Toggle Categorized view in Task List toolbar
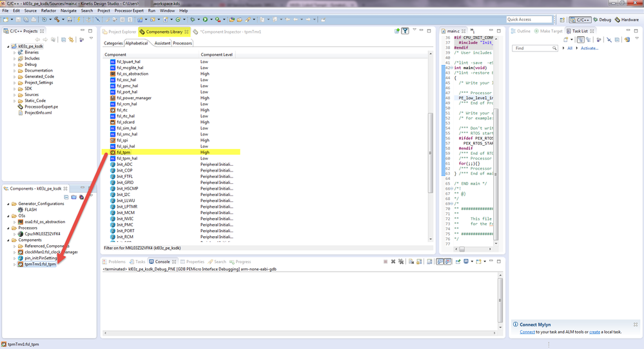644x349 pixels. point(580,39)
